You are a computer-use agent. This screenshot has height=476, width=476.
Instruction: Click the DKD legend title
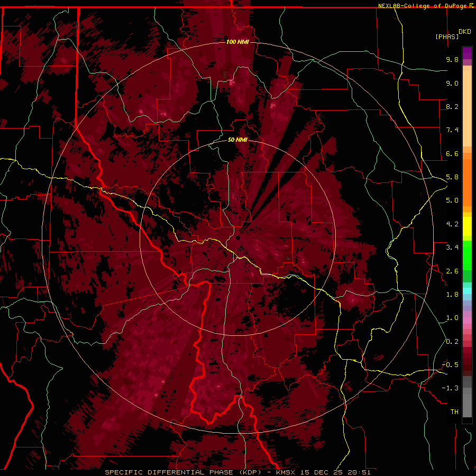(x=465, y=32)
